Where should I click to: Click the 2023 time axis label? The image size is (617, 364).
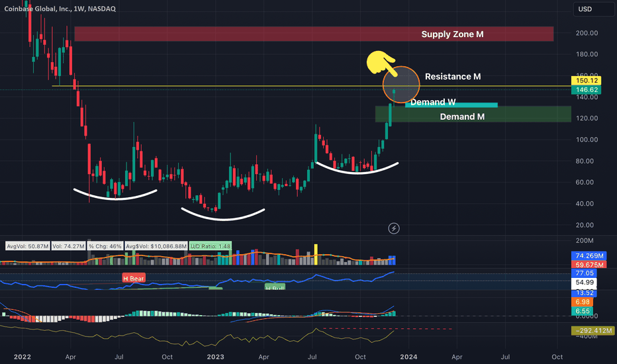tap(215, 357)
